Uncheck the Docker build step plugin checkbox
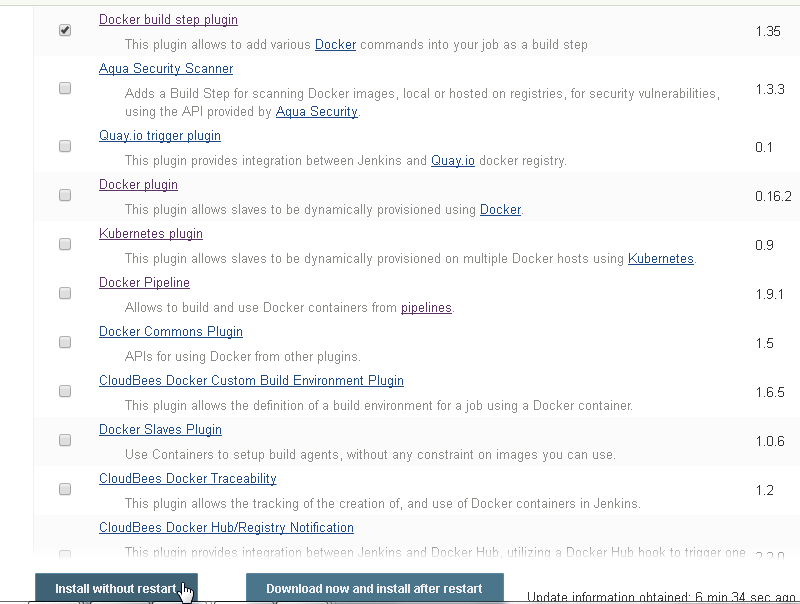The height and width of the screenshot is (604, 800). (x=65, y=30)
